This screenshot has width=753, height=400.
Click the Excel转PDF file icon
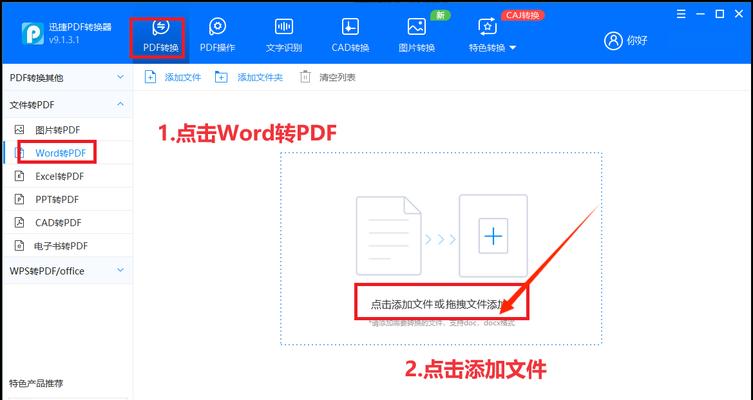coord(19,176)
